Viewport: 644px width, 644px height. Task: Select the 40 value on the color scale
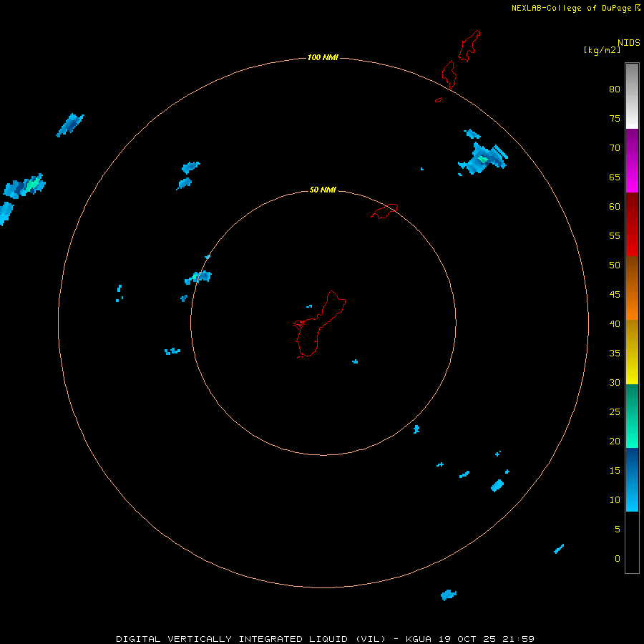tap(615, 323)
